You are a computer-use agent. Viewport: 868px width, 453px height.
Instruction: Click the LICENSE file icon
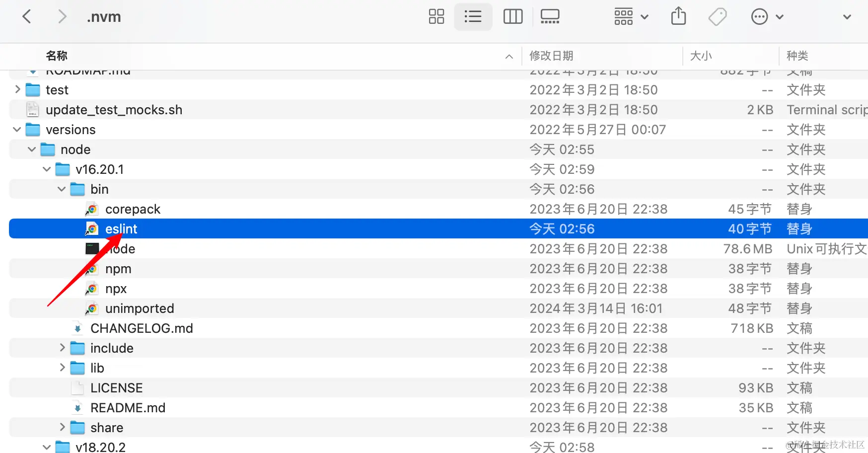coord(77,387)
